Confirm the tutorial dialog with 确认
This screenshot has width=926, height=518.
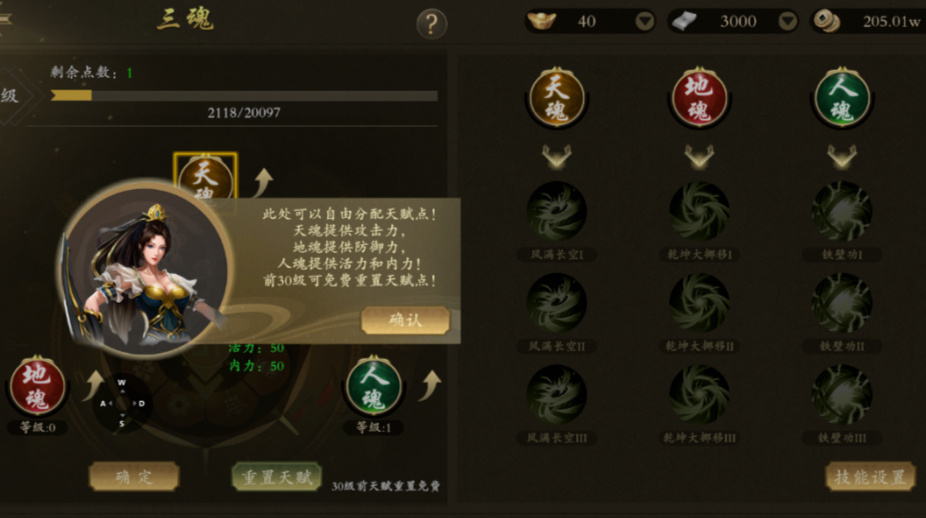(x=406, y=320)
